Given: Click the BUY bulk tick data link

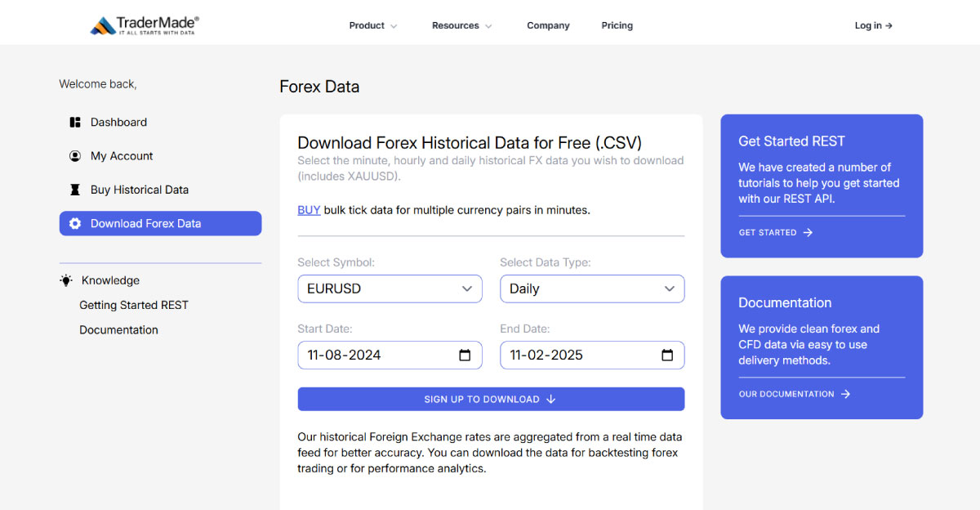Looking at the screenshot, I should click(309, 210).
